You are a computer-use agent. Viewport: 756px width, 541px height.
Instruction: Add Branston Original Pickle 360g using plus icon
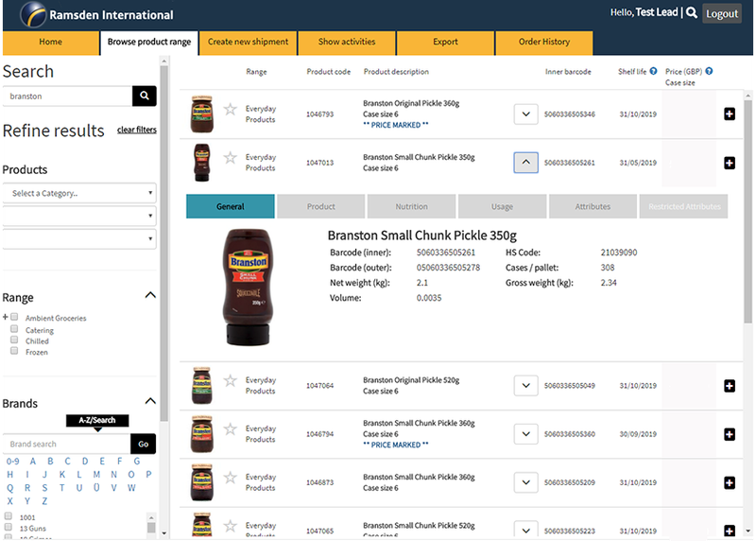coord(729,114)
